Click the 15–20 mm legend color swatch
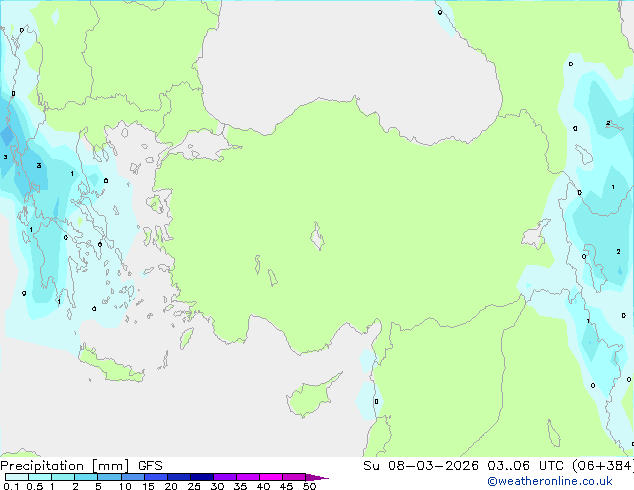 [x=156, y=477]
